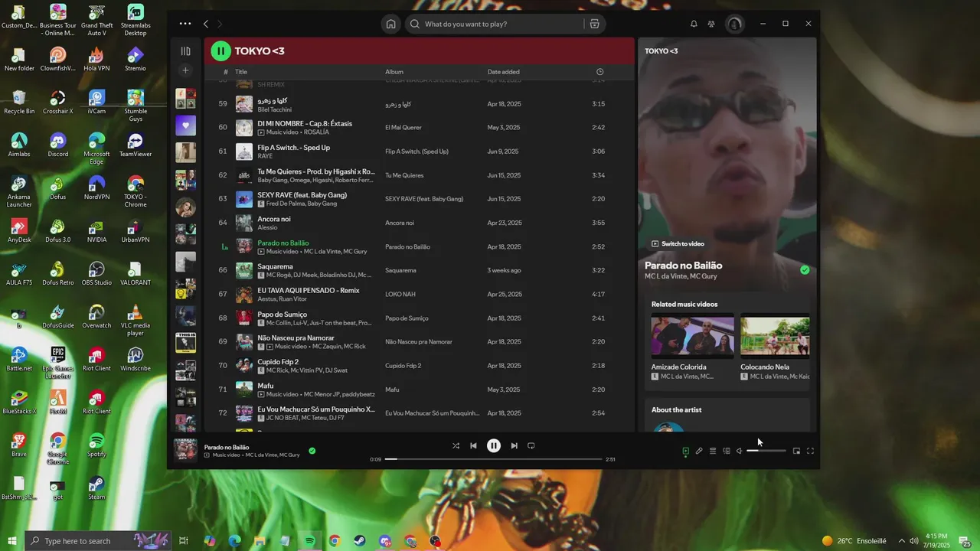Screen dimensions: 980x551
Task: Adjust the volume slider
Action: (766, 451)
